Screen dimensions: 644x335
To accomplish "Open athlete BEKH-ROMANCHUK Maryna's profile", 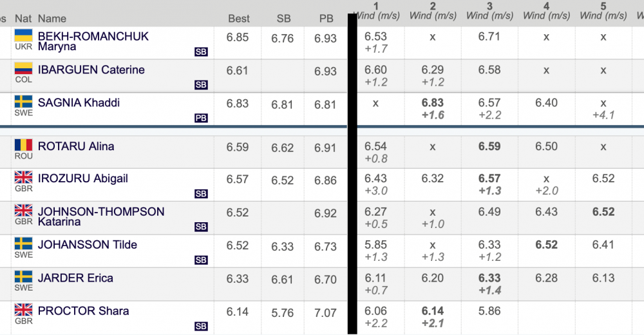I will click(x=93, y=41).
